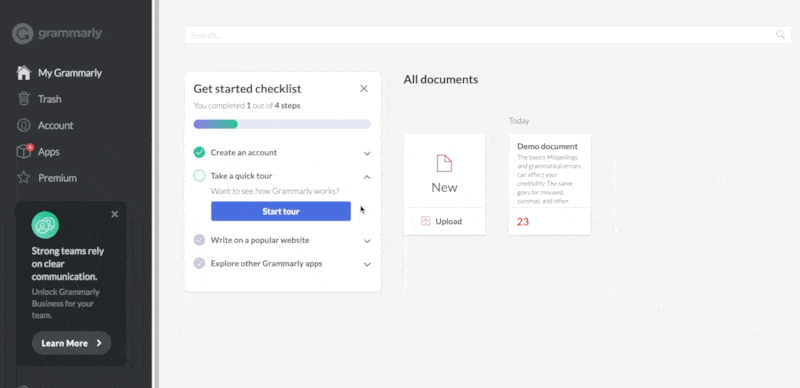Click the 23 alerts count on Demo document
Image resolution: width=800 pixels, height=388 pixels.
(x=523, y=222)
